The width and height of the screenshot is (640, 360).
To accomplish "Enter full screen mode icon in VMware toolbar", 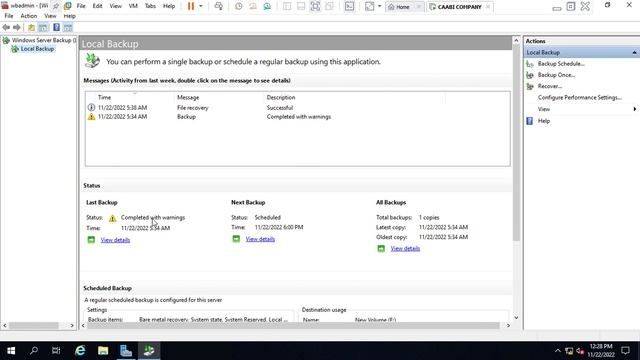I will tap(316, 6).
